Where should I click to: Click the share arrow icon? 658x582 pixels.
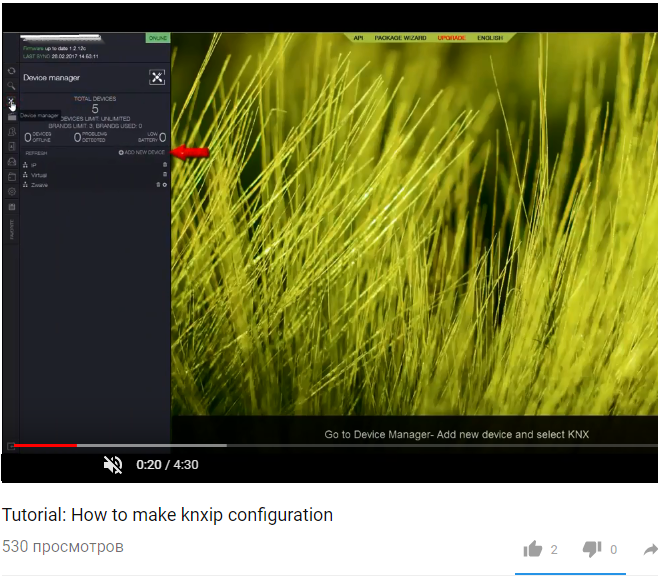coord(650,549)
